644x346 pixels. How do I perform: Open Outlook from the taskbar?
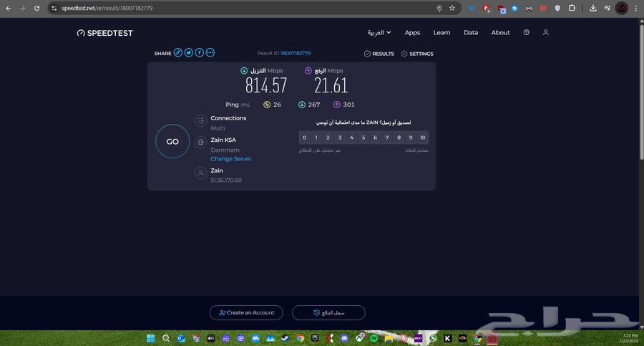click(181, 338)
